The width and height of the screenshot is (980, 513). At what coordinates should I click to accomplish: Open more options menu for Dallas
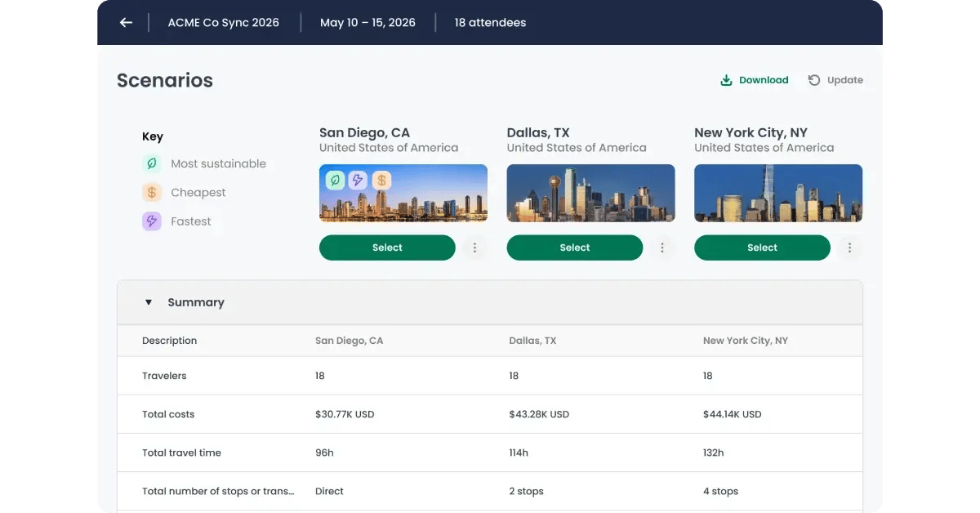[662, 248]
